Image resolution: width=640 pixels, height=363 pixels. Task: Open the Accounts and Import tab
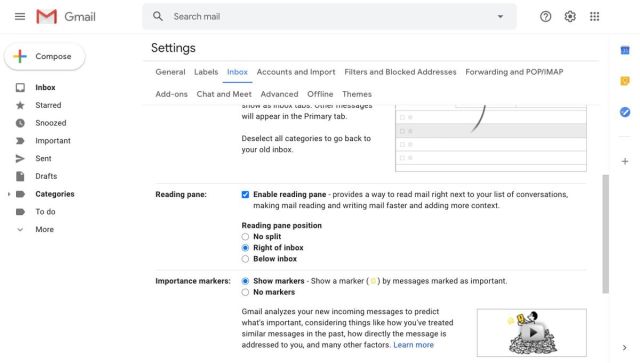(296, 72)
